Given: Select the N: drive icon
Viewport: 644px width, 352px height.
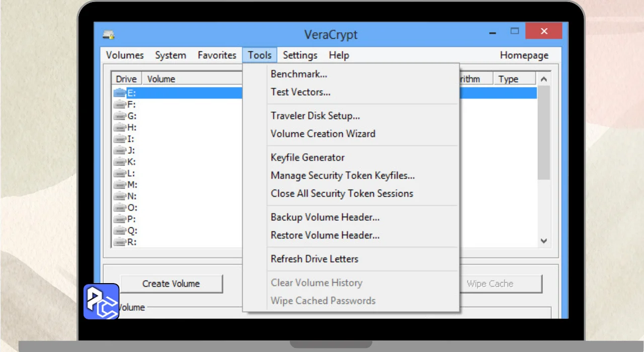Looking at the screenshot, I should [x=120, y=196].
